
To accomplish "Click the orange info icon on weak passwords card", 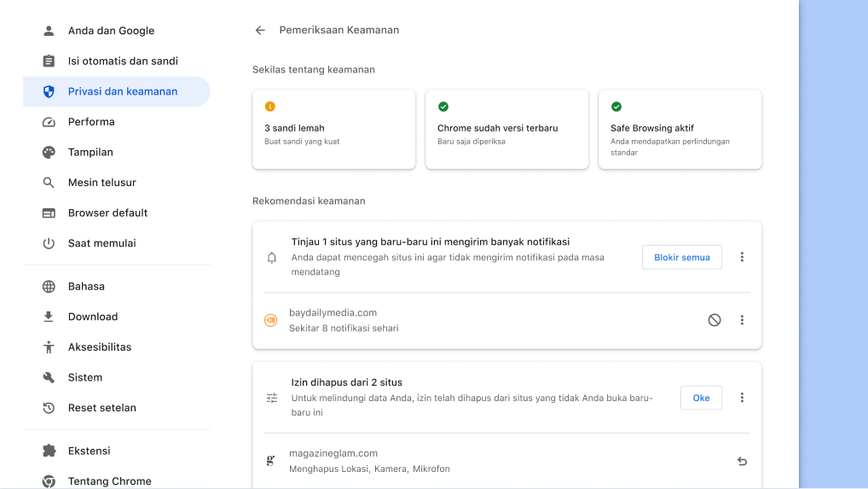I will point(270,107).
